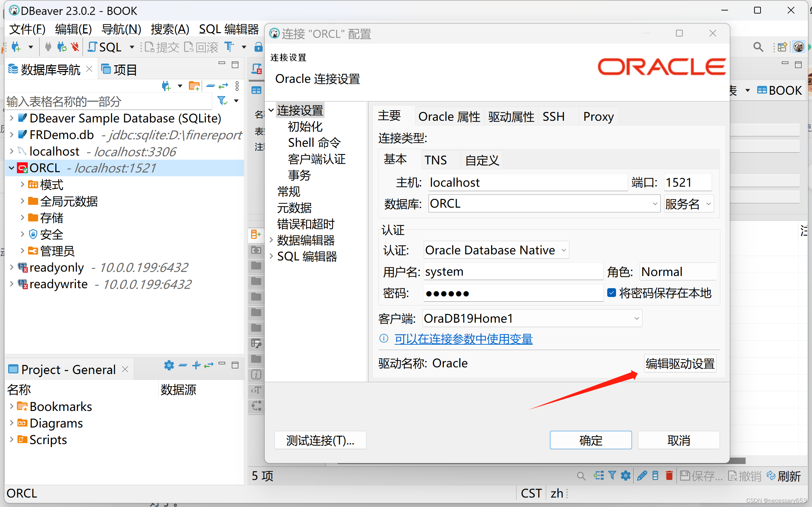The height and width of the screenshot is (507, 812).
Task: Click the lock icon in the toolbar
Action: pyautogui.click(x=258, y=47)
